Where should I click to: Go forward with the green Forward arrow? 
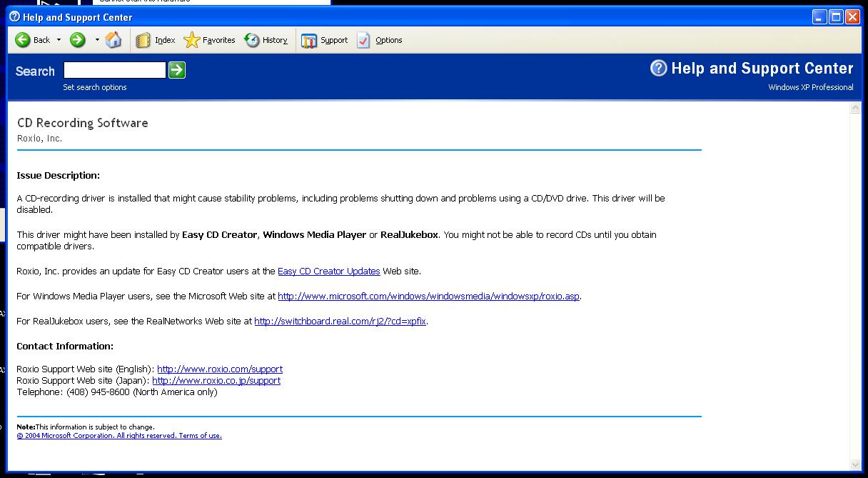click(x=78, y=40)
